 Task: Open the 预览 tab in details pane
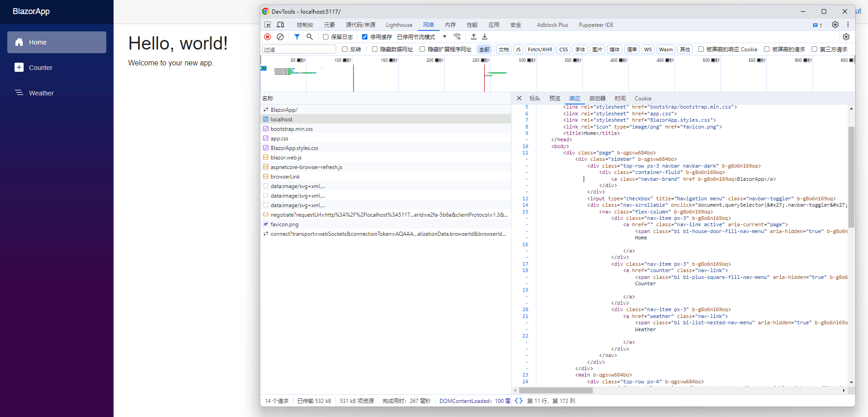[x=555, y=98]
